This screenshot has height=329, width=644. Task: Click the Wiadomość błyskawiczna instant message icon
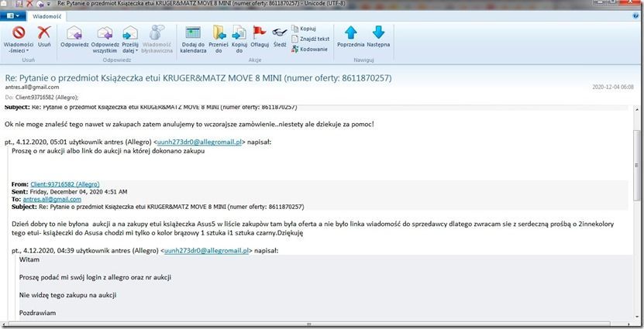click(157, 33)
